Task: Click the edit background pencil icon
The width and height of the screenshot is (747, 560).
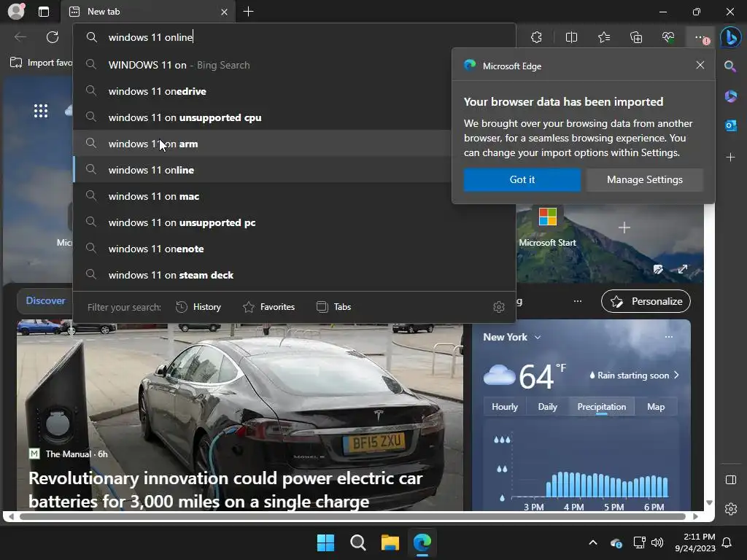Action: pos(658,270)
